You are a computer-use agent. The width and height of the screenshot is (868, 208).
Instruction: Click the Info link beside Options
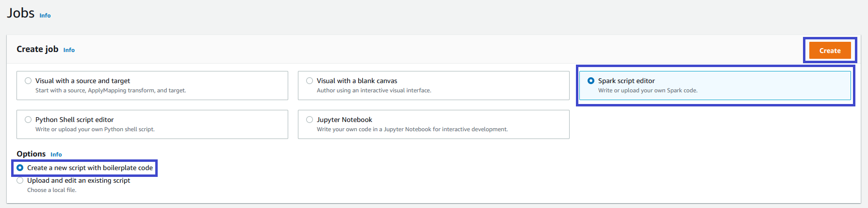56,155
